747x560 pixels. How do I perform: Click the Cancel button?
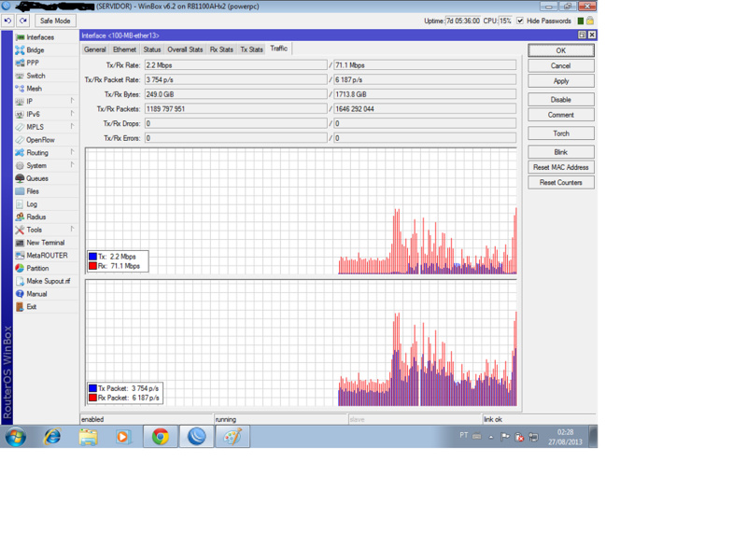[561, 65]
